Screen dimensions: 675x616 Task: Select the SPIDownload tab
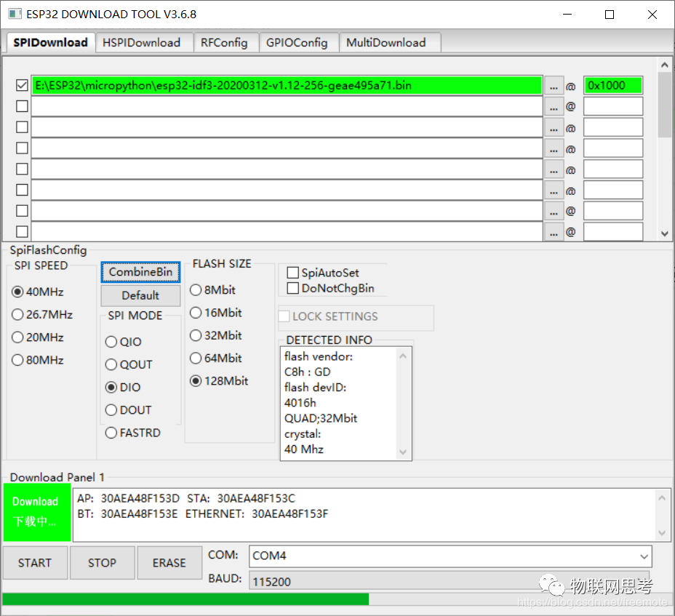coord(50,43)
